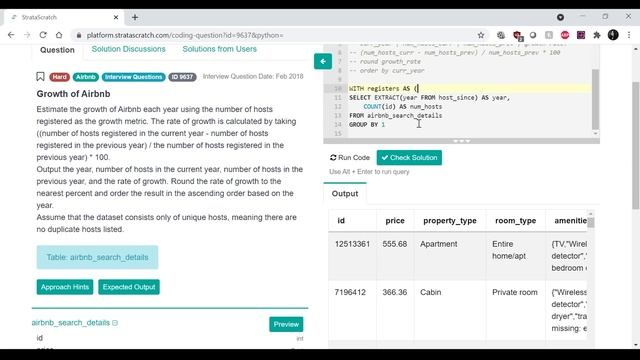Click cell Apartment

[438, 244]
